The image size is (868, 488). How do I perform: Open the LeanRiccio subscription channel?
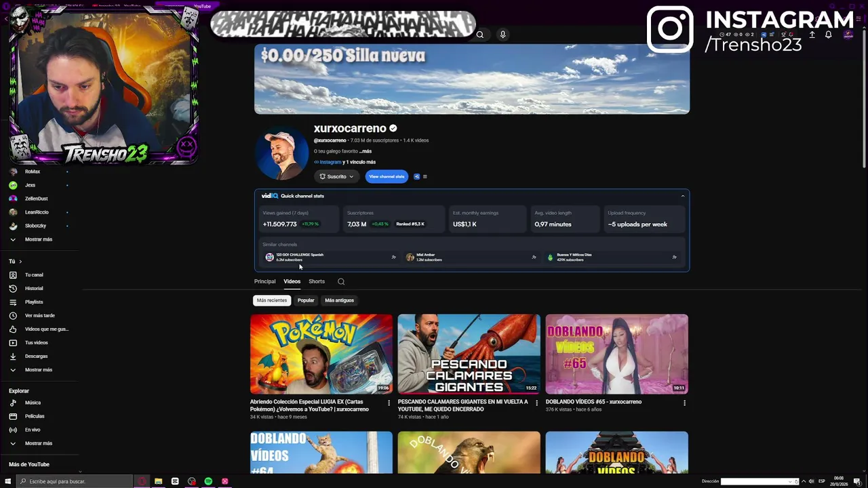pos(37,212)
